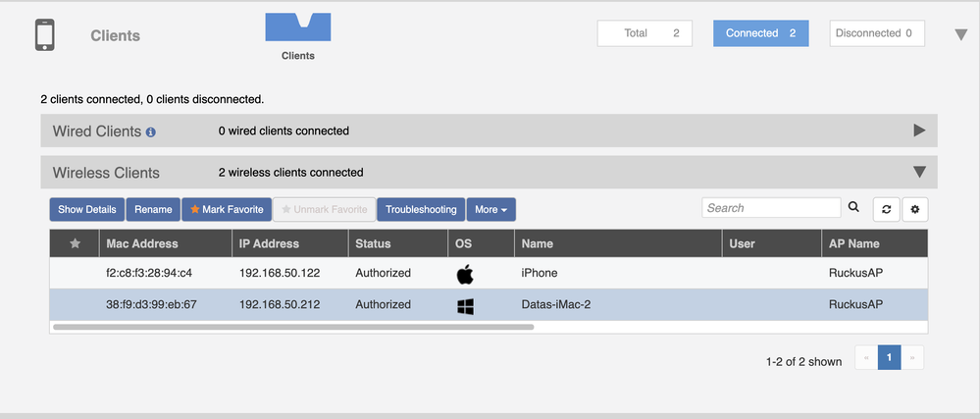Refresh the wireless clients table

886,209
